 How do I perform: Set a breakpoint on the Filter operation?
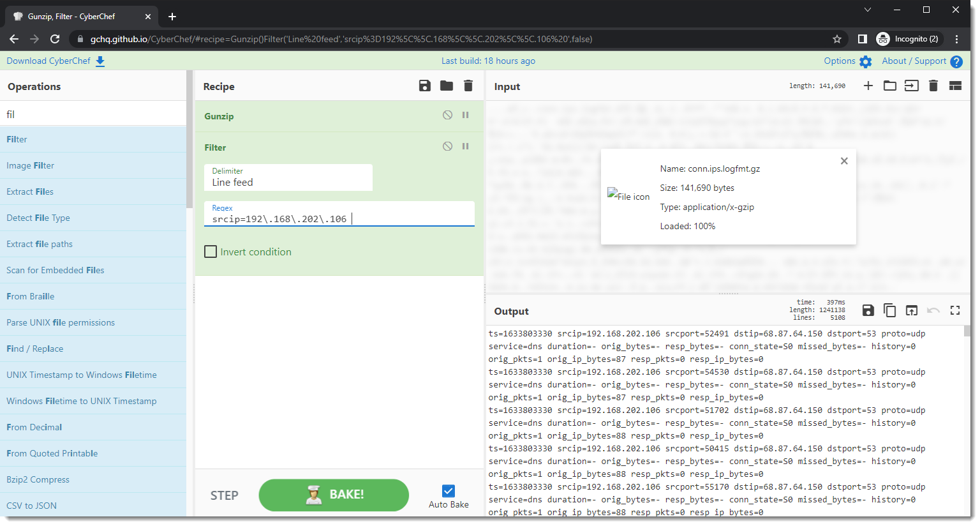[x=466, y=147]
